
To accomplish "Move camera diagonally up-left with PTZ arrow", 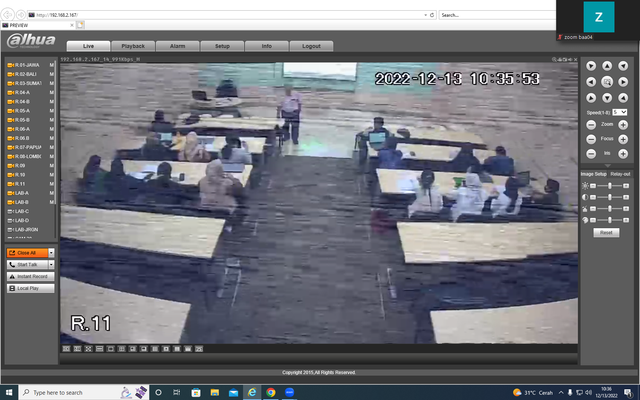I will (591, 66).
